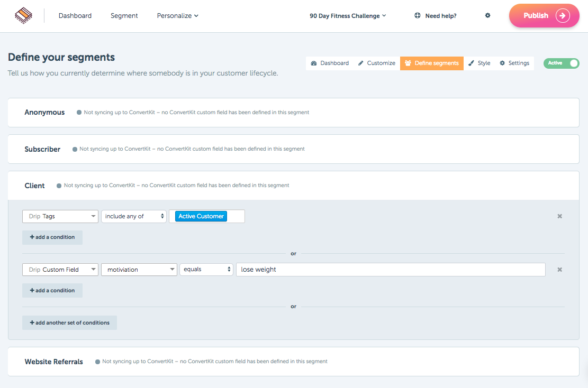Go to Dashboard in top navigation

coord(75,16)
